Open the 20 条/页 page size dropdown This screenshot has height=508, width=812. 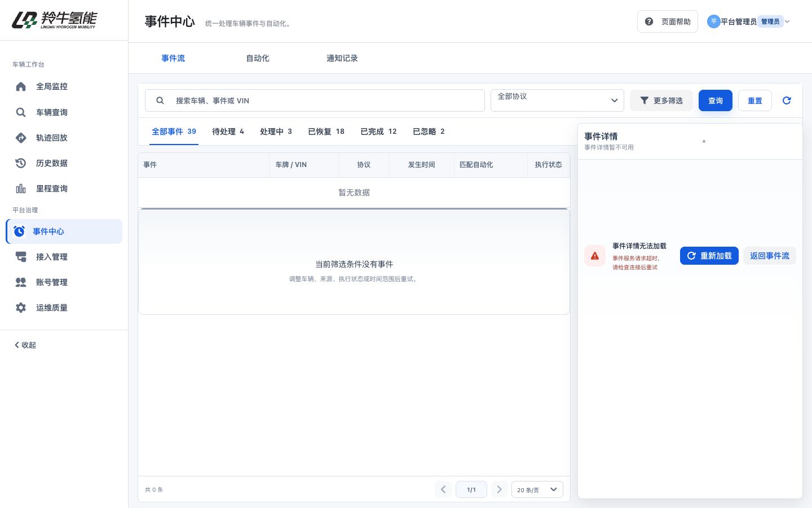pos(537,489)
